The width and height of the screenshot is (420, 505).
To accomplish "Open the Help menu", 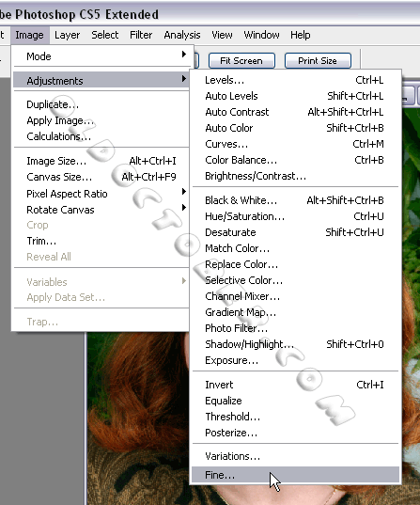I will coord(301,35).
